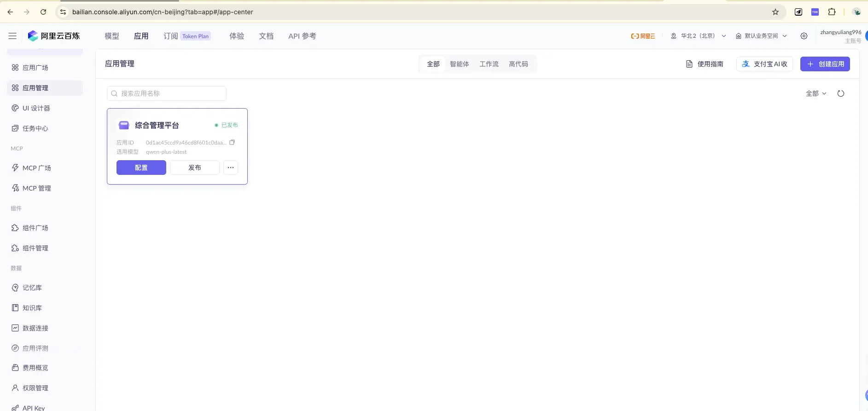Open 应用评测 in the sidebar

point(45,348)
